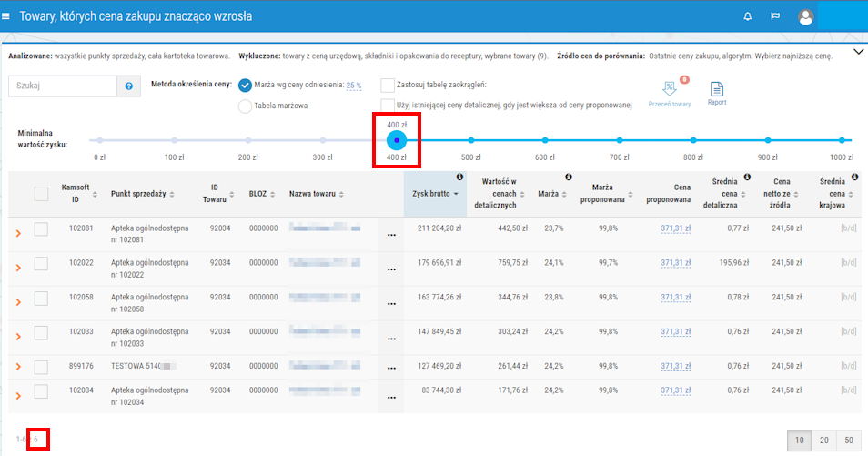This screenshot has width=868, height=456.
Task: Enable Zastosuj tabelę zaokrągleń checkbox
Action: tap(388, 85)
